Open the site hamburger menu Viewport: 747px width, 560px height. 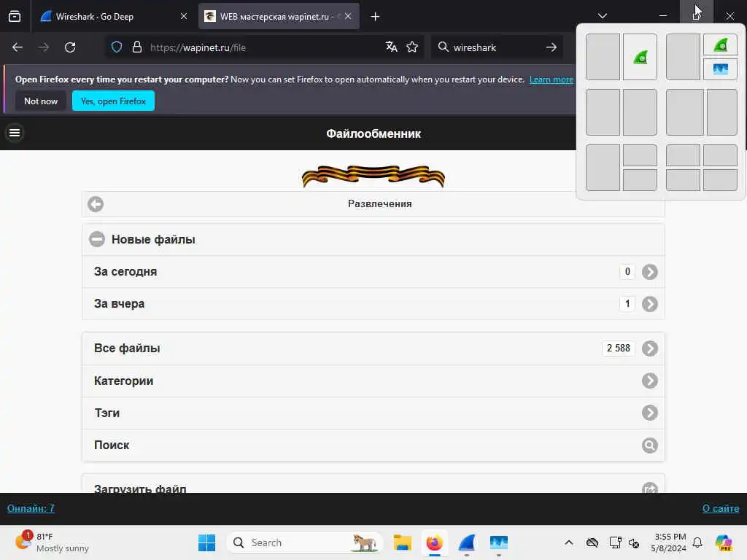click(x=15, y=133)
